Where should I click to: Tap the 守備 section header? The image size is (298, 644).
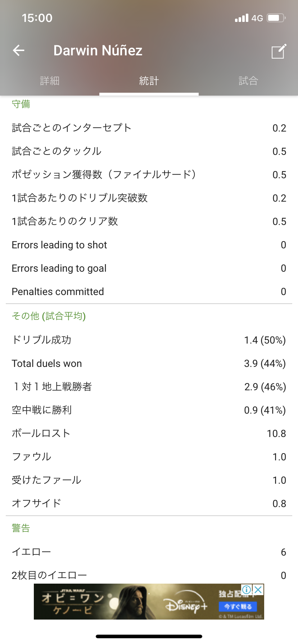(21, 104)
